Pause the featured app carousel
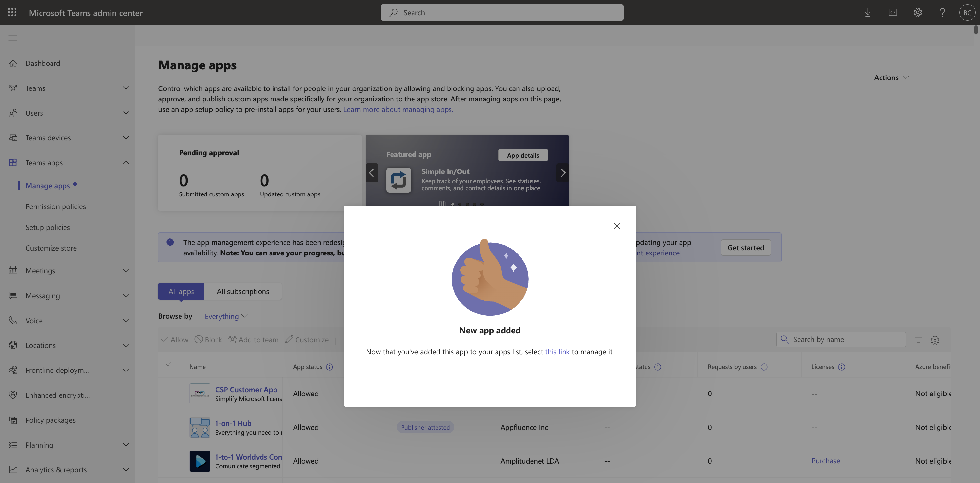Image resolution: width=980 pixels, height=483 pixels. pyautogui.click(x=442, y=203)
